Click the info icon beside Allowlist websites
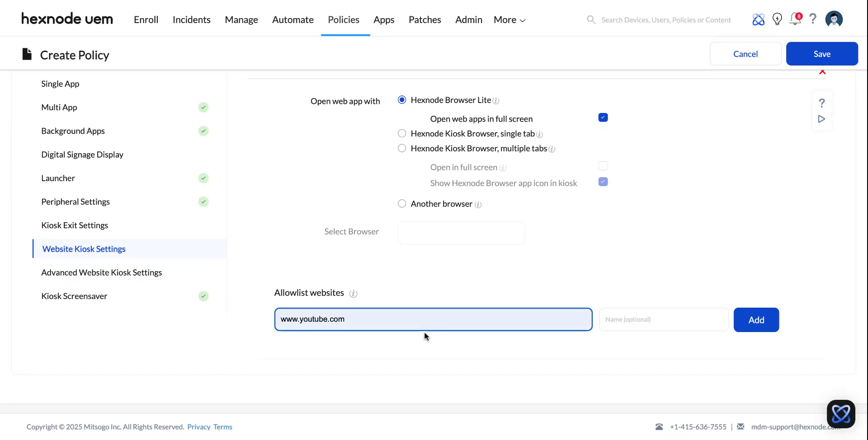Viewport: 868px width, 440px height. click(x=354, y=293)
